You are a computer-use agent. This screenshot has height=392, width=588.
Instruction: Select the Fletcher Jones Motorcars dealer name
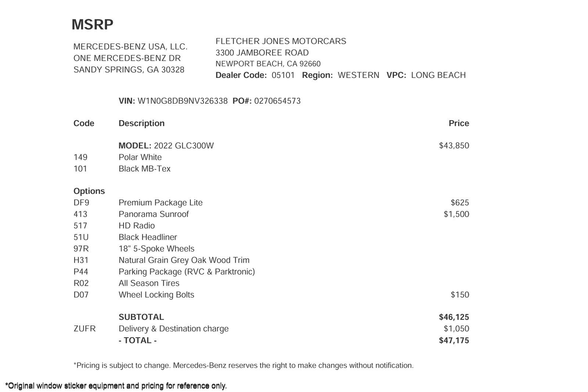pyautogui.click(x=281, y=41)
